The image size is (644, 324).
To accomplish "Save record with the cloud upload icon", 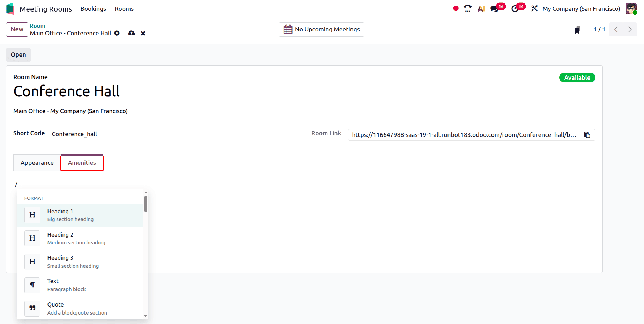I will 132,33.
